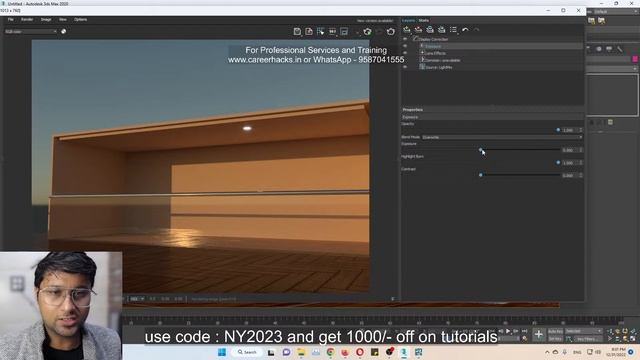Viewport: 640px width, 360px height.
Task: Open the Render menu in the frame buffer
Action: point(27,20)
